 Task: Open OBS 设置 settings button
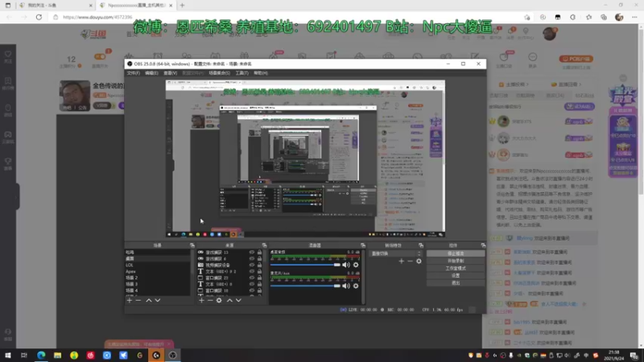456,276
